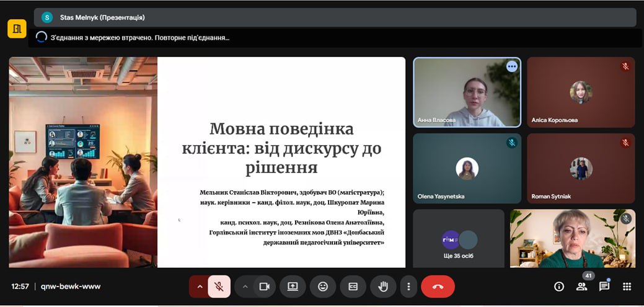The image size is (644, 307).
Task: Open more options three-dot menu
Action: [x=408, y=287]
